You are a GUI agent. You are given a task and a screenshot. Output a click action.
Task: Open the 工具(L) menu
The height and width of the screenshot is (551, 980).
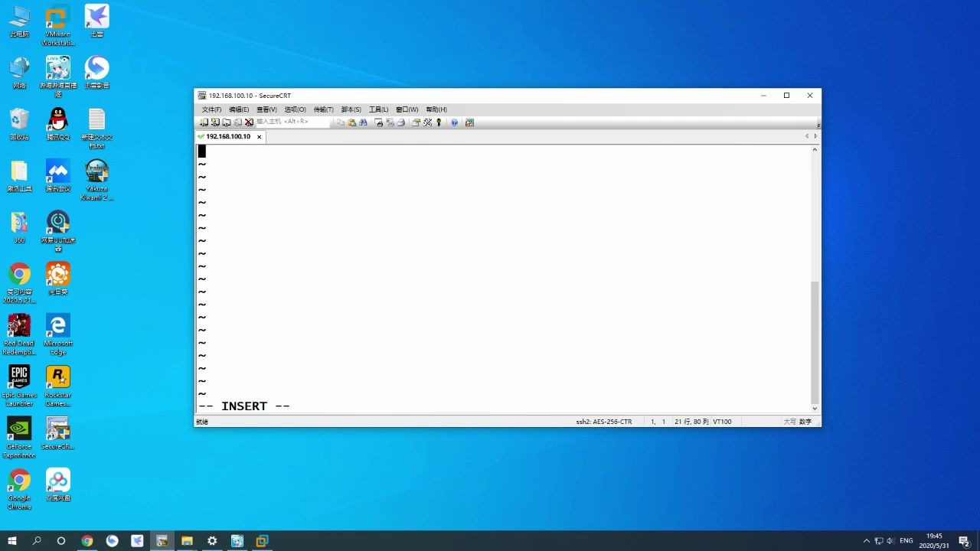tap(378, 109)
